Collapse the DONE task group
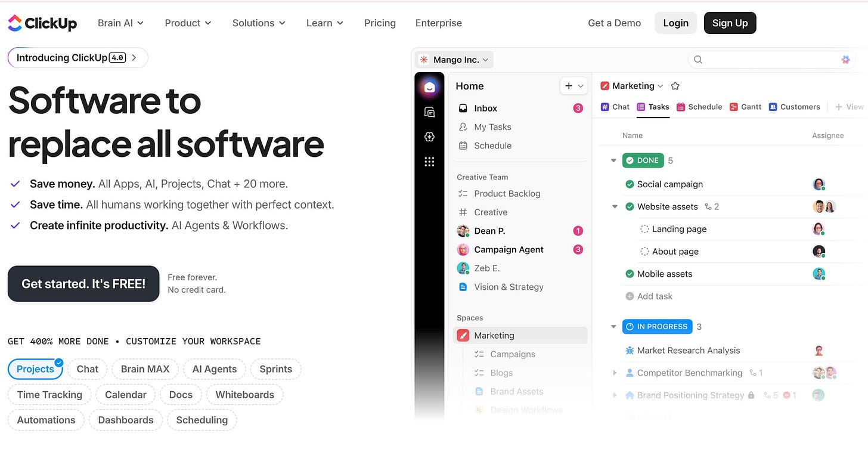 tap(613, 161)
